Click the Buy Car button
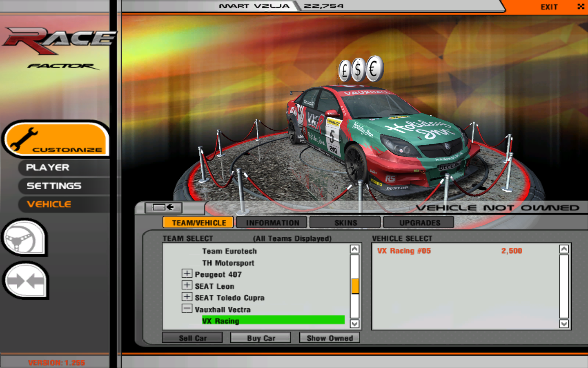Viewport: 588px width, 368px height. click(261, 338)
